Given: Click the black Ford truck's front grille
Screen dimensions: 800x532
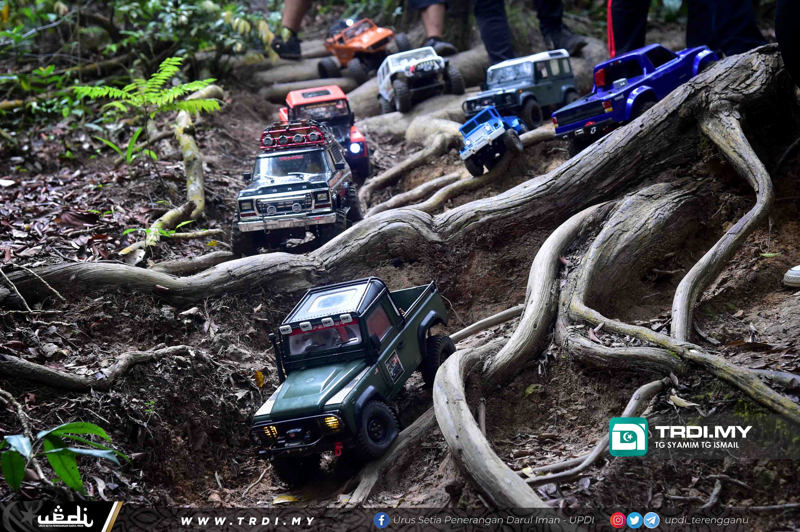Looking at the screenshot, I should click(284, 206).
